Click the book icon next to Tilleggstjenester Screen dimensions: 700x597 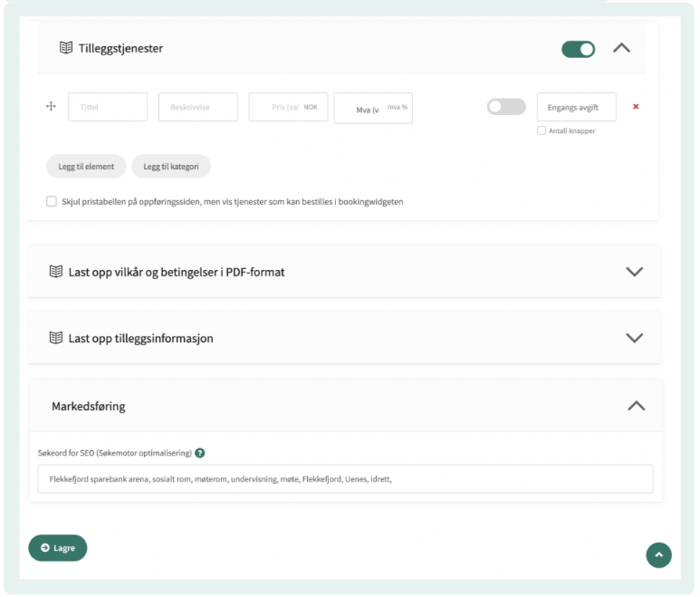65,49
